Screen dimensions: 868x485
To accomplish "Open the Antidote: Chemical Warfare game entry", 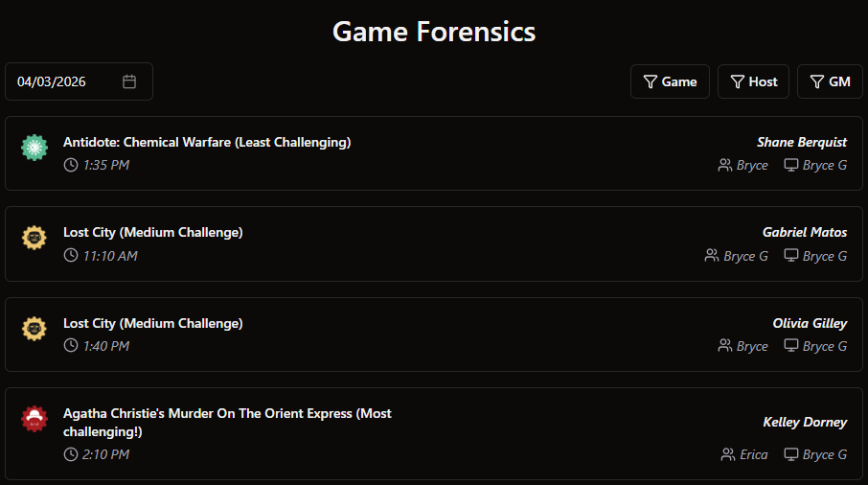I will 207,142.
